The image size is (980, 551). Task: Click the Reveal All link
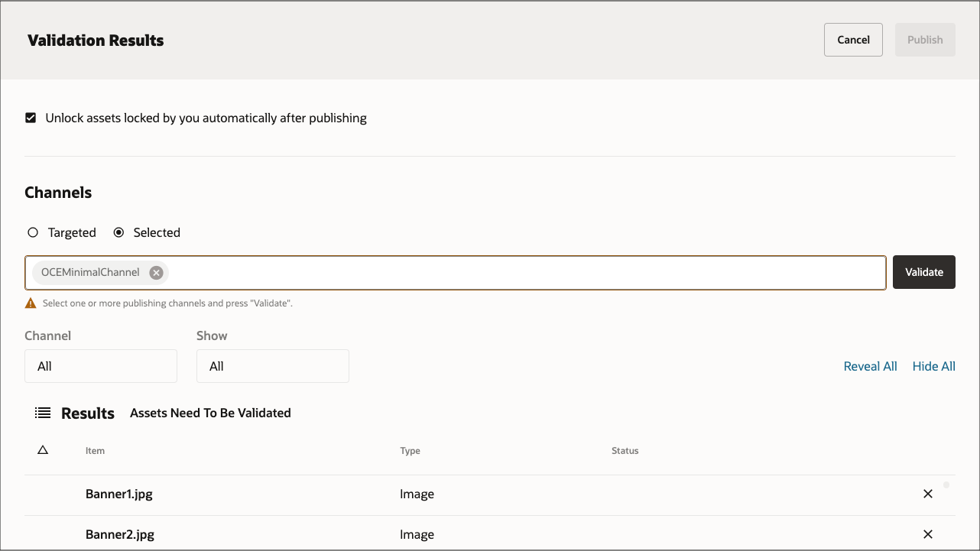click(870, 366)
